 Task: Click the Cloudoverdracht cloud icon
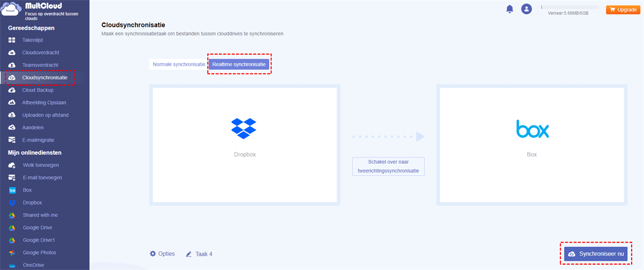pyautogui.click(x=12, y=52)
